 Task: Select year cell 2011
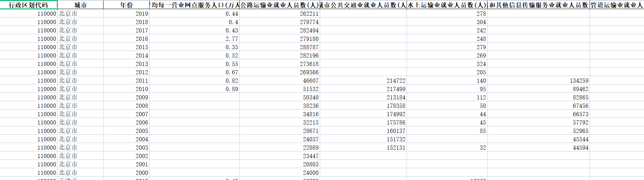[x=126, y=81]
